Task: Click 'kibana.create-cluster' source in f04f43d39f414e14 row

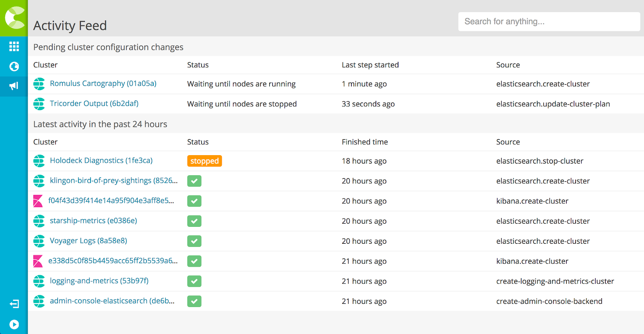Action: 532,201
